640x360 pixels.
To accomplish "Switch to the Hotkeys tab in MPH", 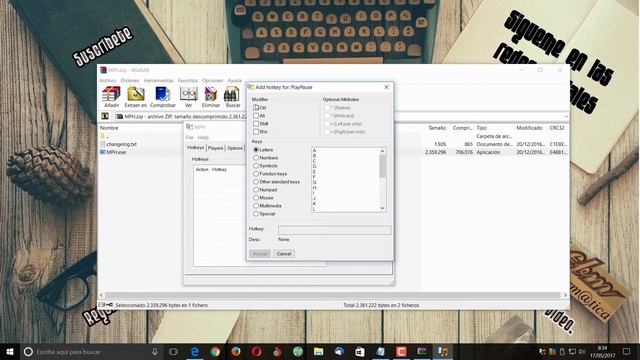I will [x=196, y=148].
